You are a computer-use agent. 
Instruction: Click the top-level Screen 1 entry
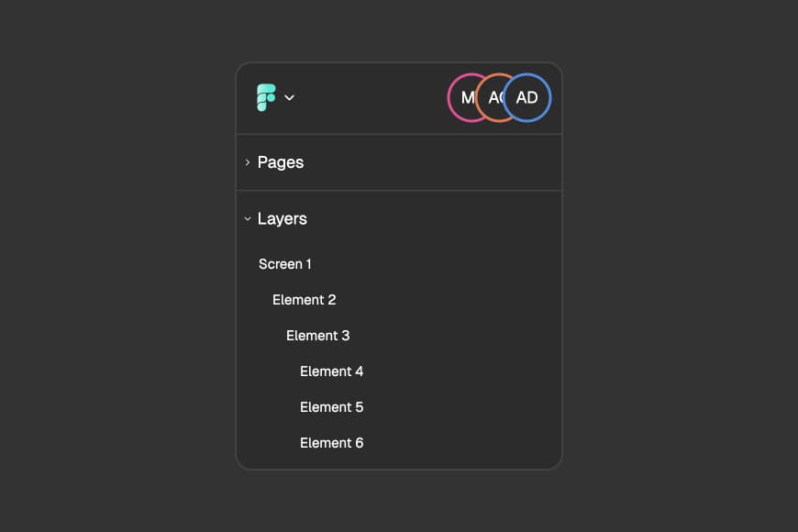(x=285, y=264)
